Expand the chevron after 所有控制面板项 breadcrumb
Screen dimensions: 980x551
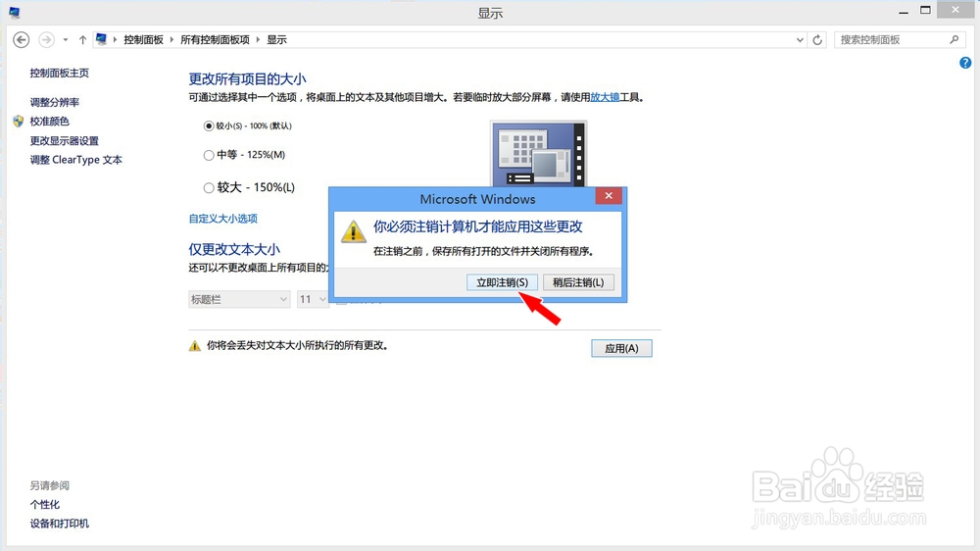click(258, 39)
